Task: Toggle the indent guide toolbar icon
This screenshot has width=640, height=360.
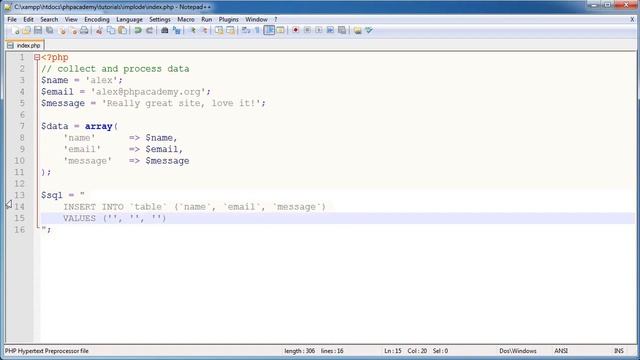Action: tap(269, 31)
